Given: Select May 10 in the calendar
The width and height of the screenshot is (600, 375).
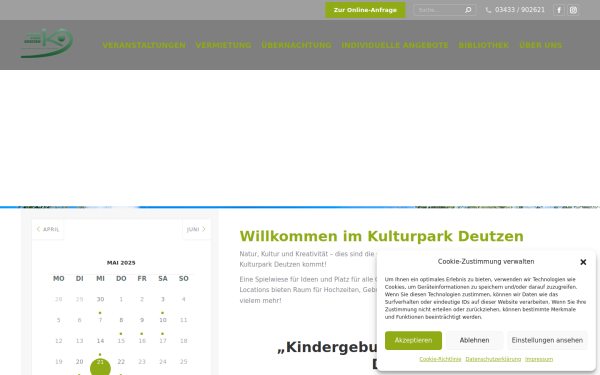Looking at the screenshot, I should 163,320.
